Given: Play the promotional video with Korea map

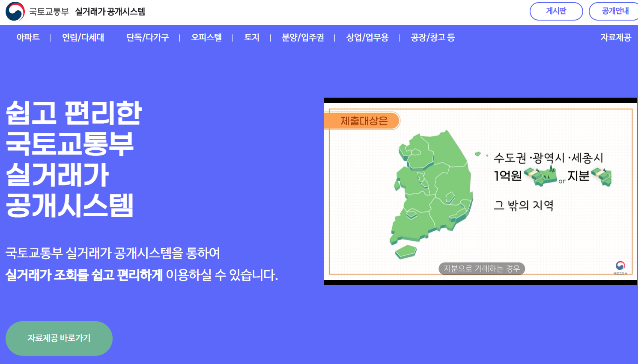Looking at the screenshot, I should [x=480, y=191].
